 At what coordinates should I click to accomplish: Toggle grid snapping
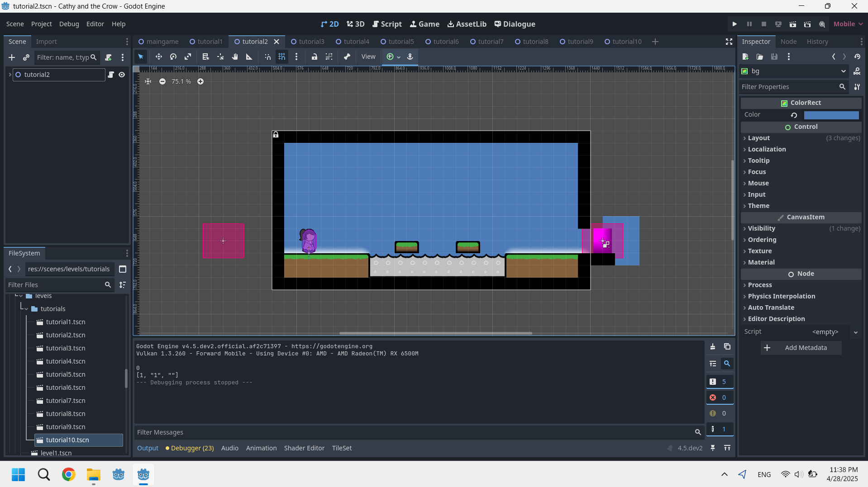[x=282, y=57]
